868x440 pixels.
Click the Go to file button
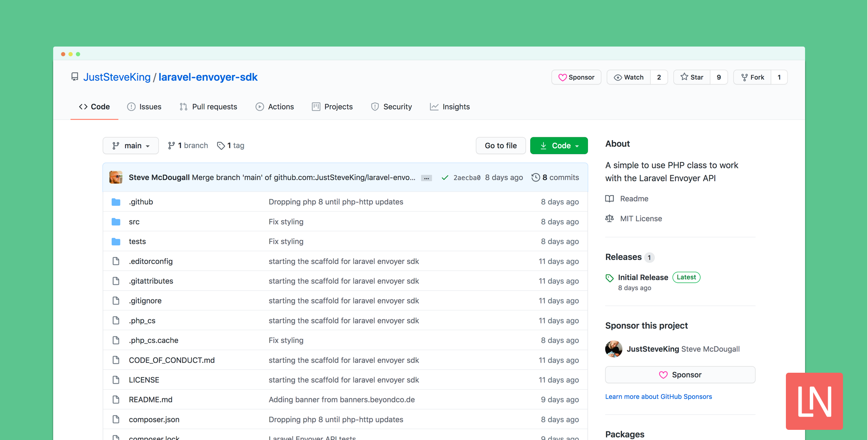[x=500, y=145]
